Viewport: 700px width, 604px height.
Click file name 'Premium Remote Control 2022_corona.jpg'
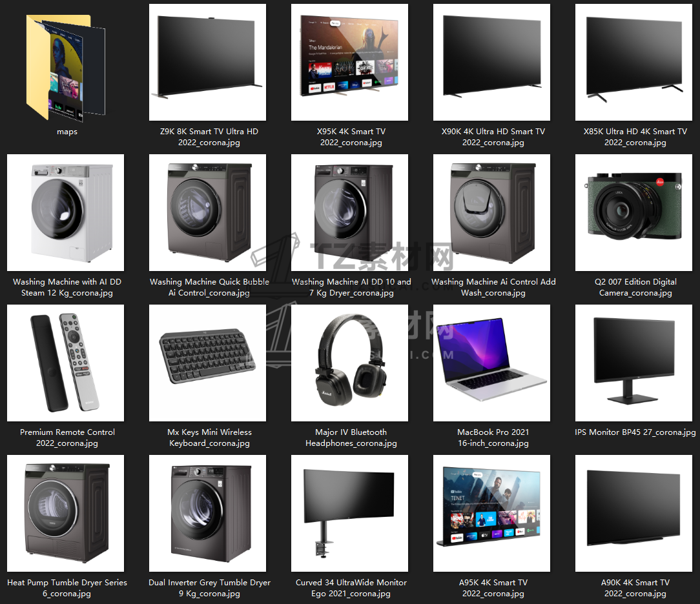[67, 438]
